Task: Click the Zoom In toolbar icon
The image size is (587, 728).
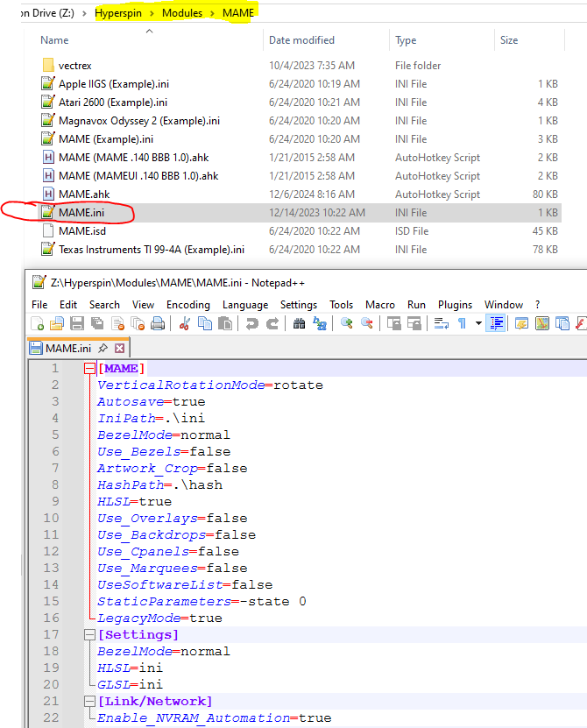Action: pyautogui.click(x=346, y=324)
